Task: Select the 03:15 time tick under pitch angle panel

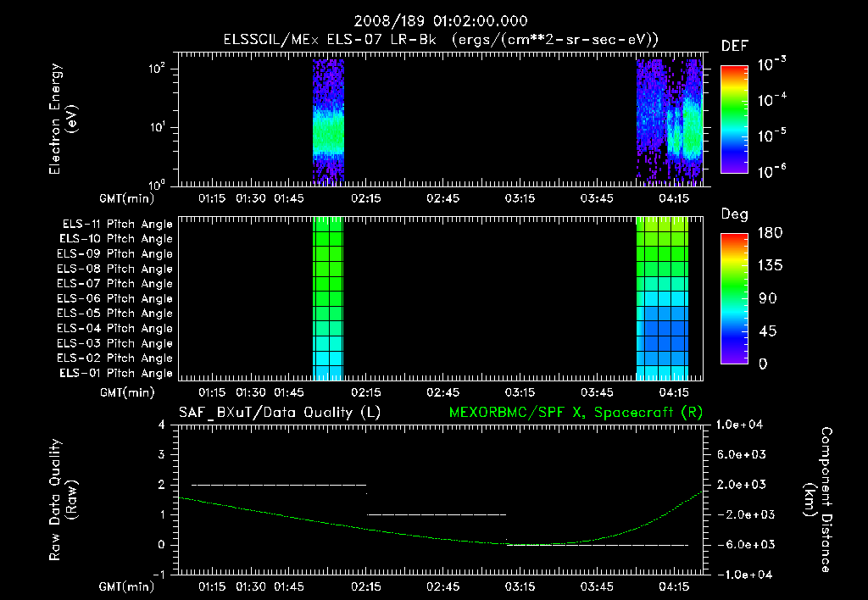Action: pyautogui.click(x=520, y=392)
